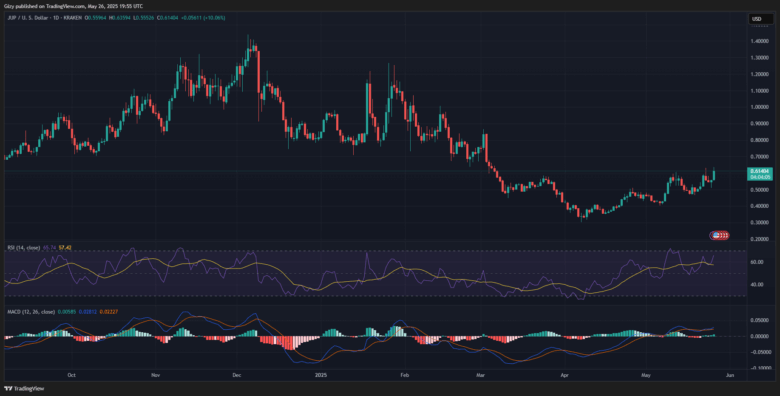Click the Jun label on time axis

point(729,376)
